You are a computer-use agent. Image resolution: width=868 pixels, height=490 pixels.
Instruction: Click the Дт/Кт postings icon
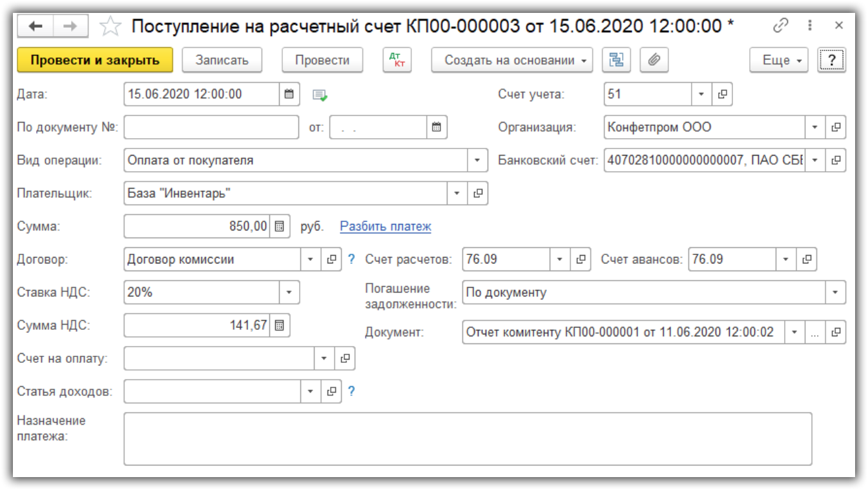[397, 60]
